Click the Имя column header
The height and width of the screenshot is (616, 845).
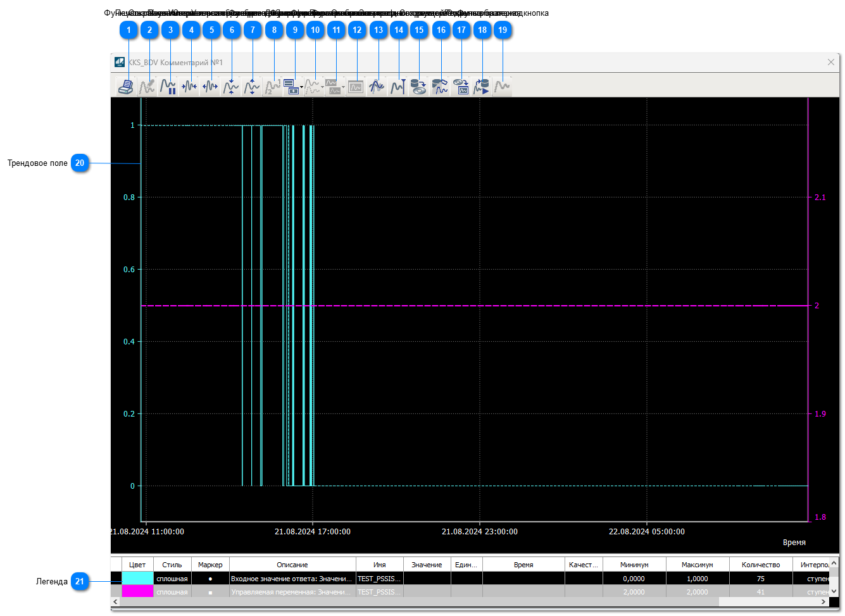click(x=380, y=565)
